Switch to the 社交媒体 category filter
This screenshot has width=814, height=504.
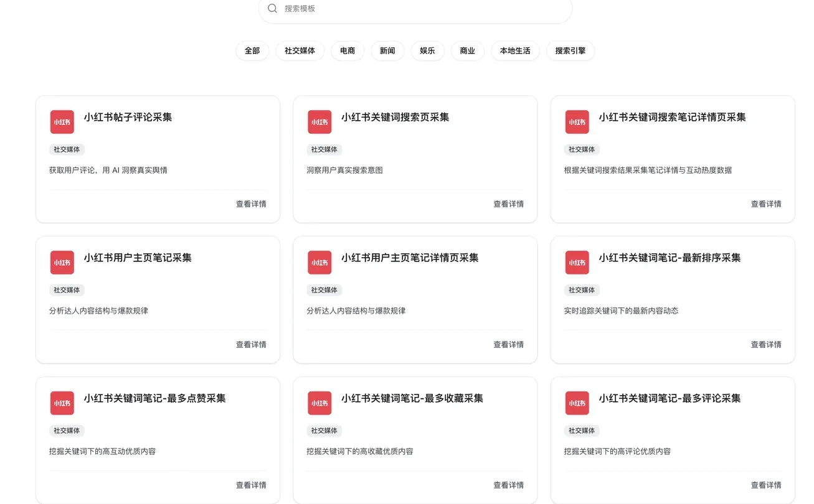(x=300, y=50)
